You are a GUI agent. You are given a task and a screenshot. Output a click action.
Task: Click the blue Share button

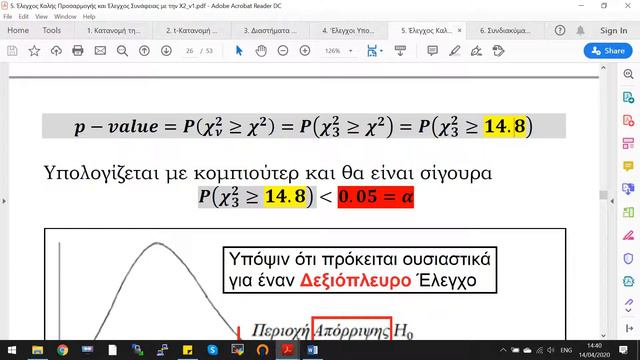(608, 51)
